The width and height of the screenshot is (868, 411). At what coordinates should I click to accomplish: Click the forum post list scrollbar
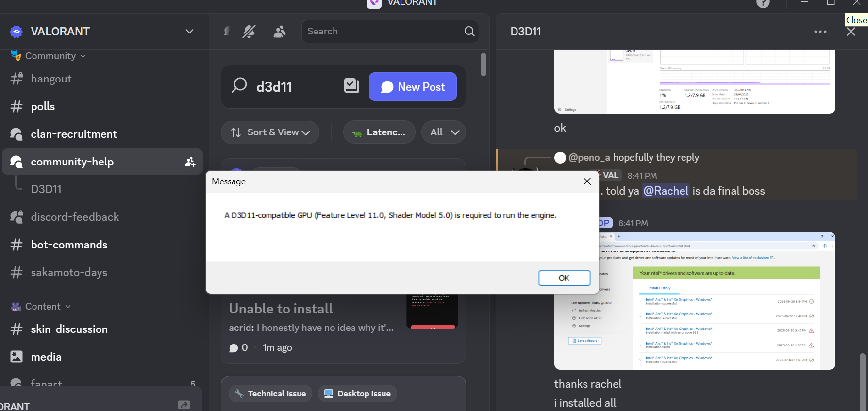point(484,64)
